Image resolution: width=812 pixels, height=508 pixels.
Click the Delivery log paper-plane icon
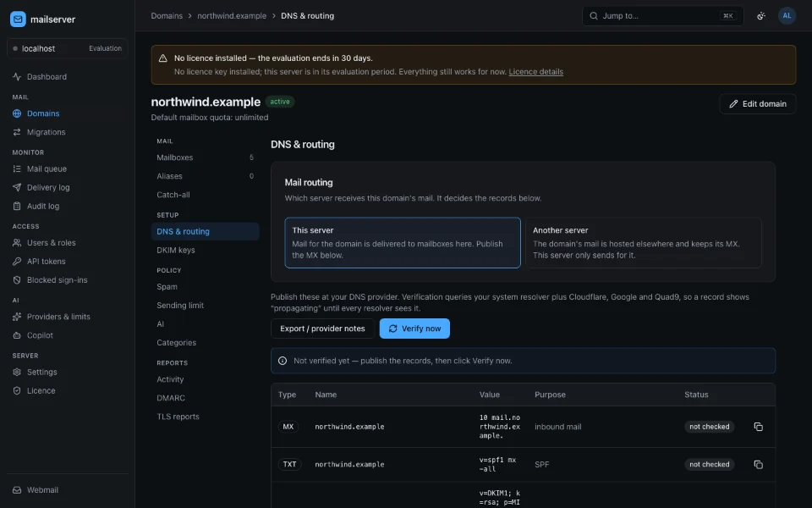pyautogui.click(x=17, y=188)
